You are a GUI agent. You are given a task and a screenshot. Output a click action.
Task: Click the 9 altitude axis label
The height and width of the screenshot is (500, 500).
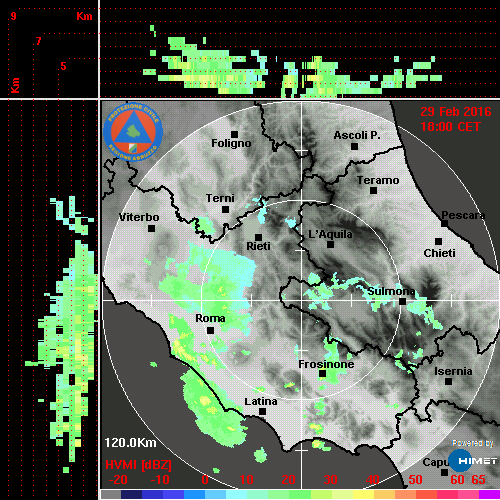pyautogui.click(x=13, y=16)
